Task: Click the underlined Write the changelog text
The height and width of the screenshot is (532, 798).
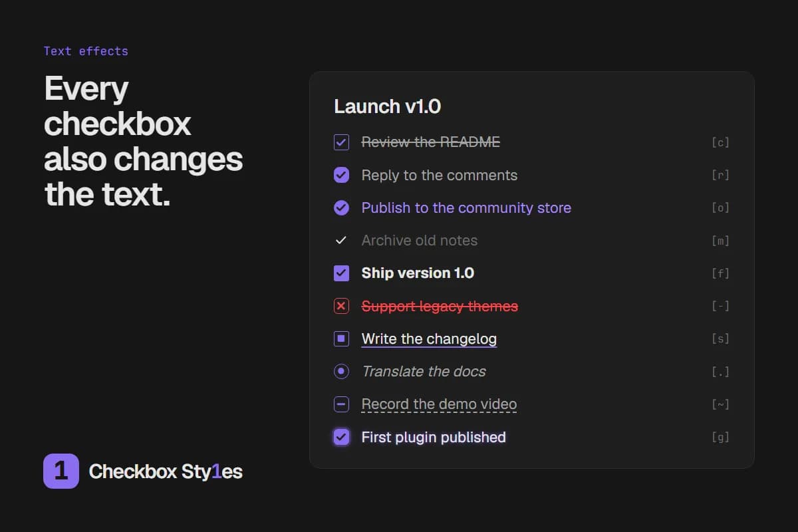Action: pyautogui.click(x=429, y=339)
